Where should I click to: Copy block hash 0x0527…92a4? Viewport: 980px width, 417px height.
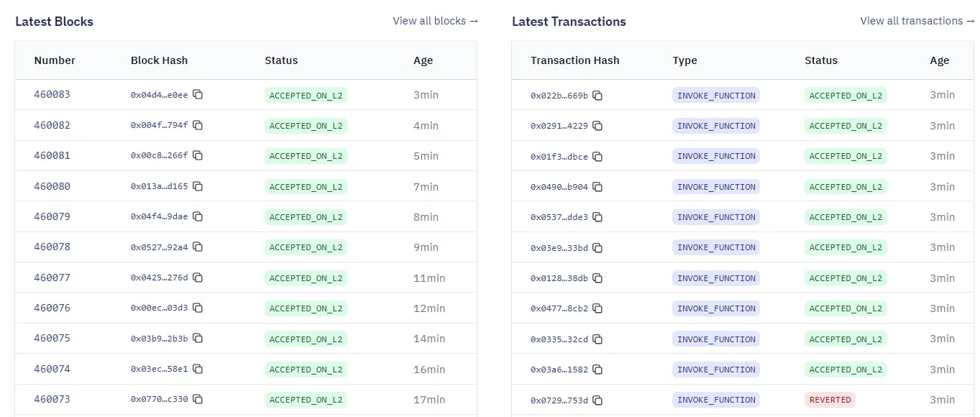[x=198, y=247]
